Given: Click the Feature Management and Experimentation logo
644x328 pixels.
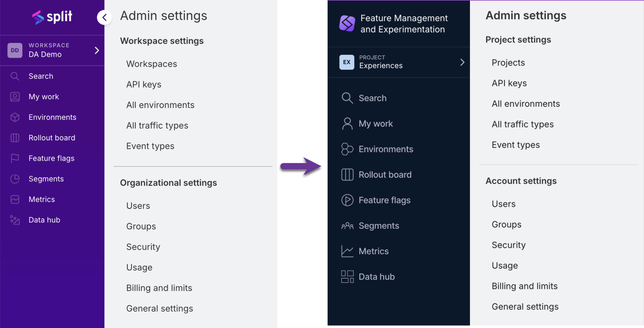Looking at the screenshot, I should [x=347, y=24].
